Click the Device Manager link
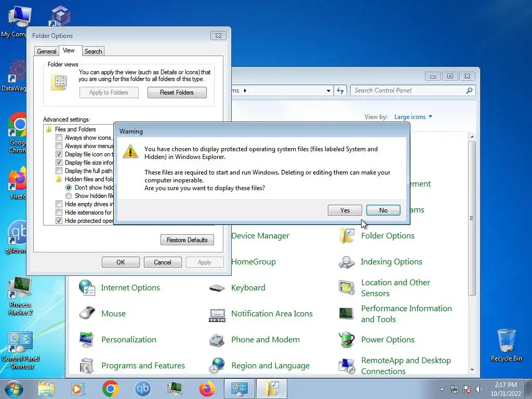Viewport: 532px width, 399px height. (260, 236)
